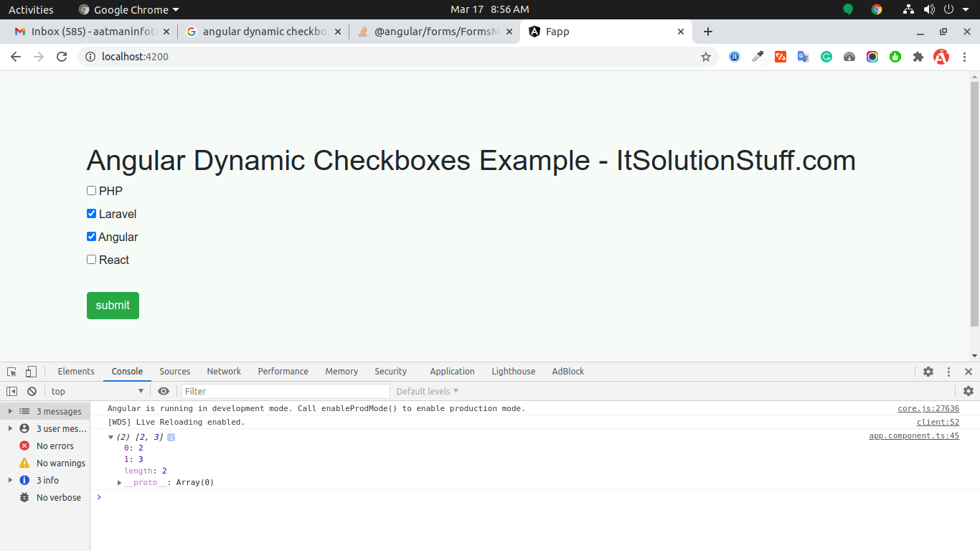This screenshot has width=980, height=551.
Task: Expand the __proto__ entry in Console
Action: (x=119, y=482)
